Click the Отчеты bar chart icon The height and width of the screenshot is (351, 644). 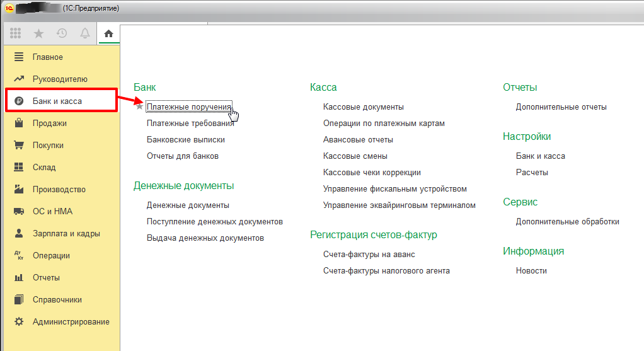click(x=19, y=277)
